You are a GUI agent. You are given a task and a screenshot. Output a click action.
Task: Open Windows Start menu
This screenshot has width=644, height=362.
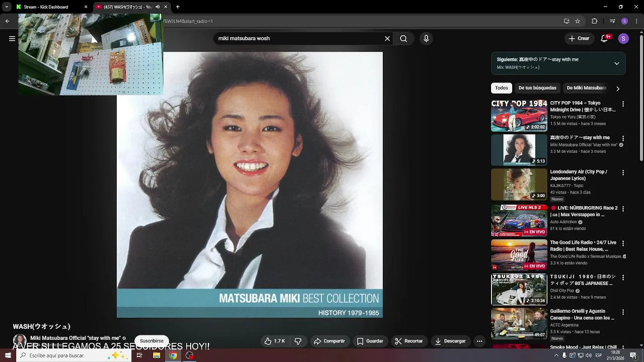[8, 355]
